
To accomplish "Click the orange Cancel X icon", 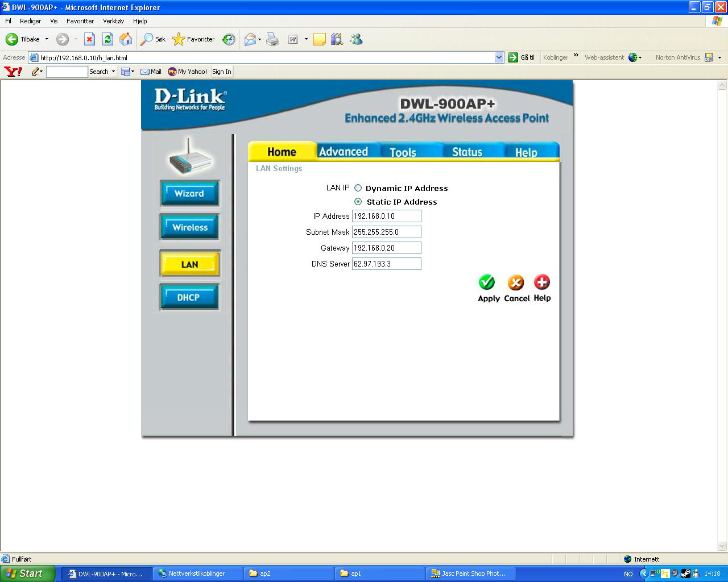I will (x=516, y=282).
